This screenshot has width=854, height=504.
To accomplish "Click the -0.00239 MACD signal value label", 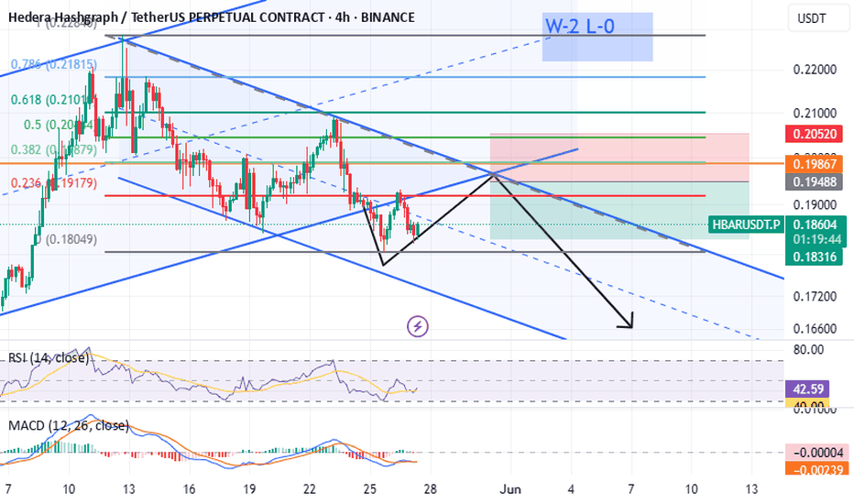I will [816, 468].
